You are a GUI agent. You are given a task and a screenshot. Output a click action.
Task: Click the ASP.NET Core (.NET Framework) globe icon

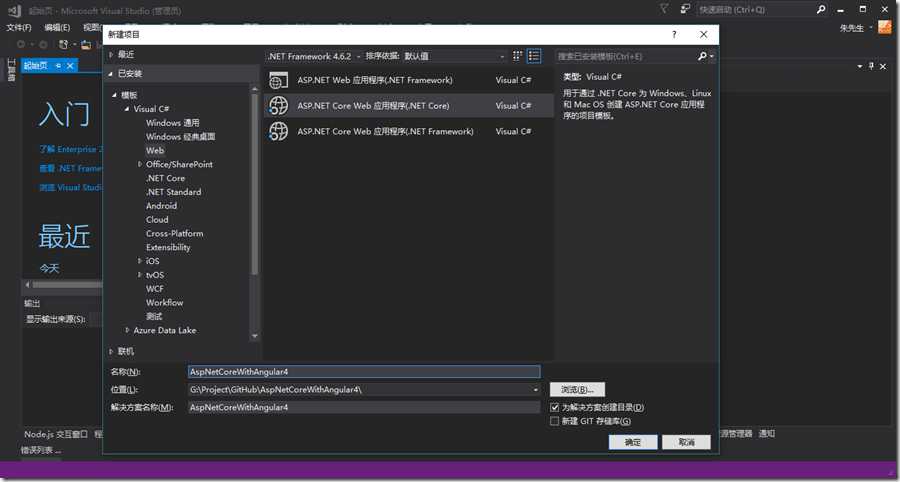click(278, 131)
